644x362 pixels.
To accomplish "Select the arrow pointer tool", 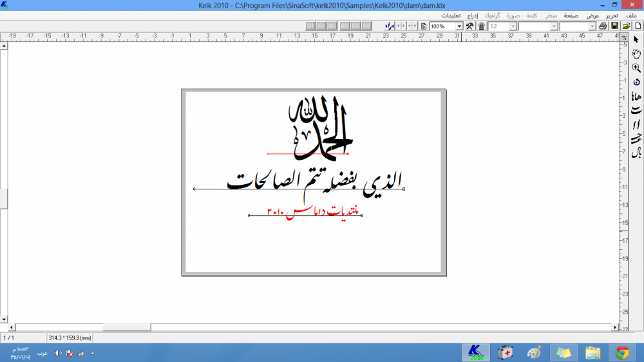I will tap(636, 40).
